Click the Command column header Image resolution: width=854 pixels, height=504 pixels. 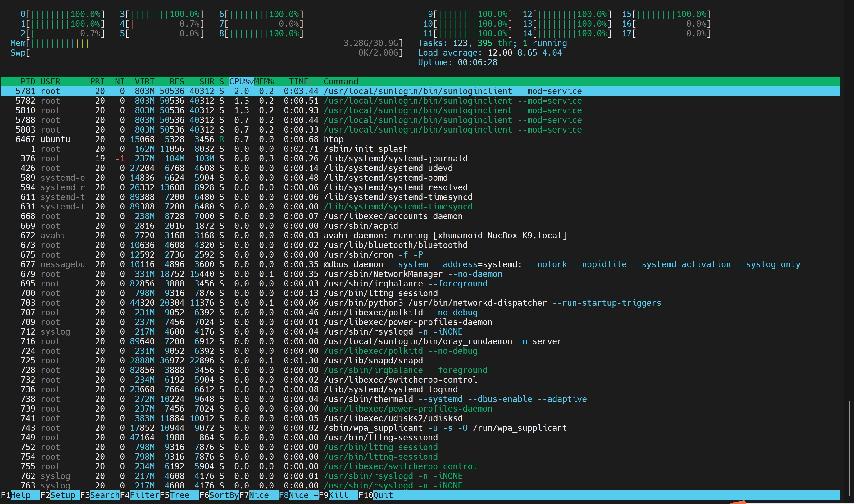pyautogui.click(x=340, y=82)
